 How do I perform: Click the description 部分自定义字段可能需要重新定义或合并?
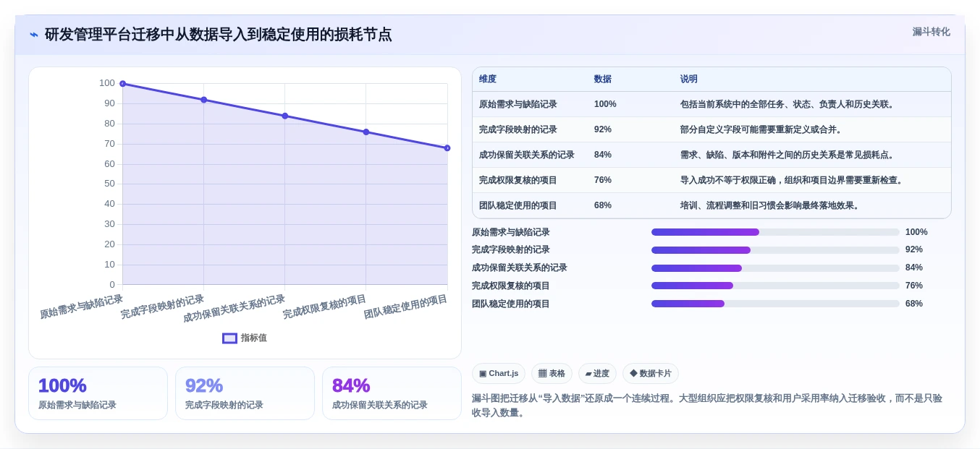click(763, 129)
